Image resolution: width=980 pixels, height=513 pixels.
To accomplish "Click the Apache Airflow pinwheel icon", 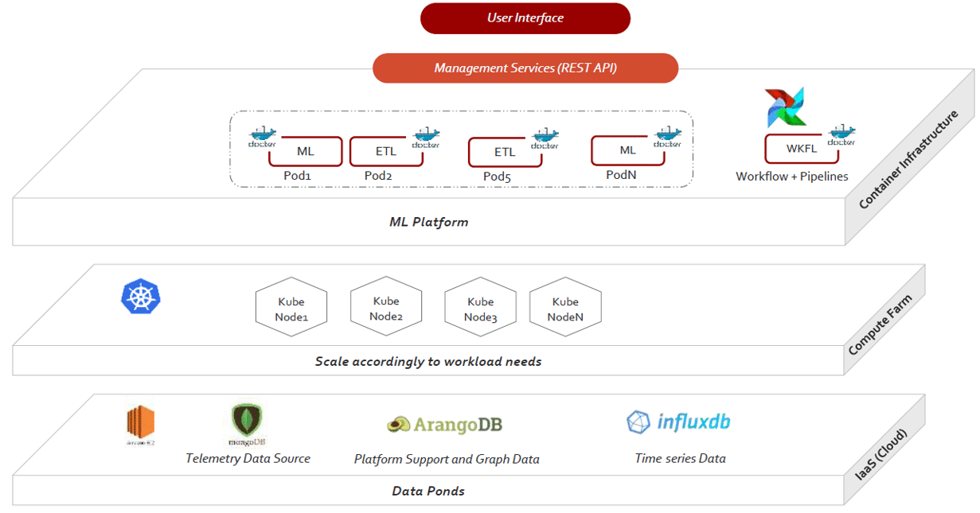I will (784, 106).
